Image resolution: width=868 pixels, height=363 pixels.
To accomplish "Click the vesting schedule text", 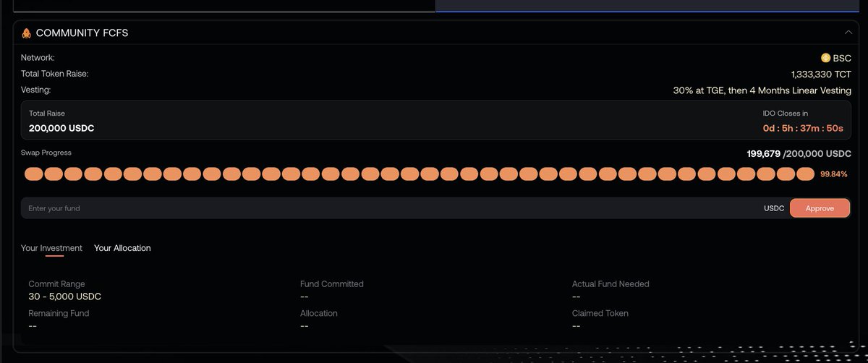I will tap(762, 90).
